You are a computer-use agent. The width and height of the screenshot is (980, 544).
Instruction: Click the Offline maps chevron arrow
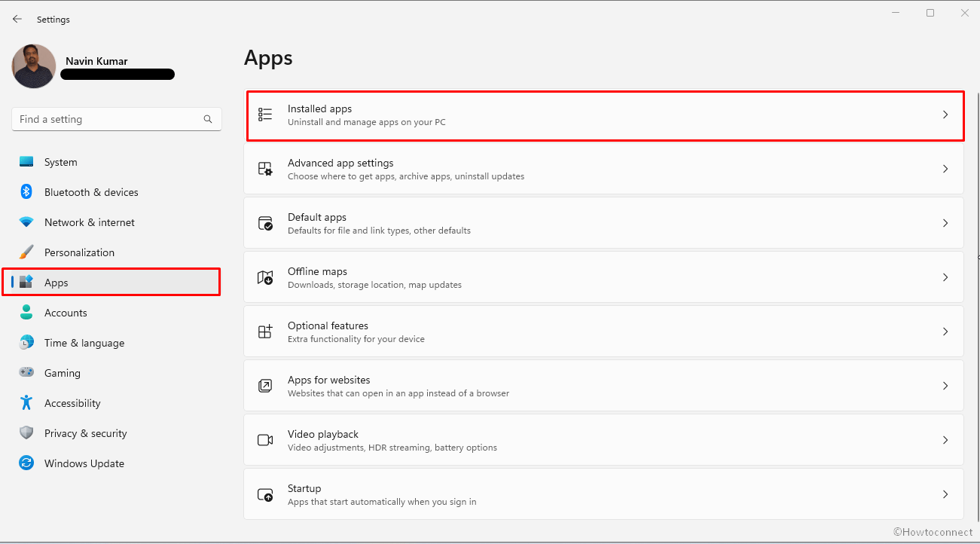point(945,277)
